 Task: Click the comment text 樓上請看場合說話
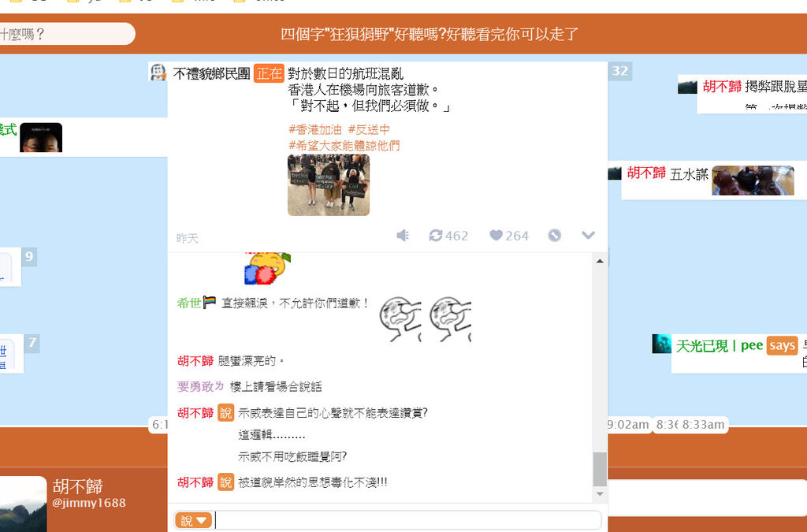tap(276, 387)
